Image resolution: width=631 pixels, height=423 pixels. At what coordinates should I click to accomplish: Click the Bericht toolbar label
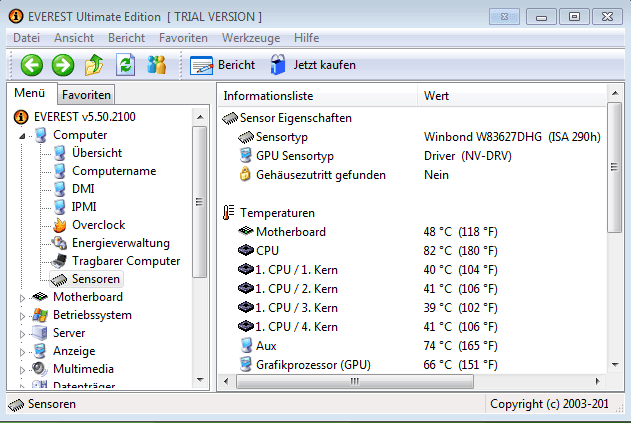click(x=236, y=65)
